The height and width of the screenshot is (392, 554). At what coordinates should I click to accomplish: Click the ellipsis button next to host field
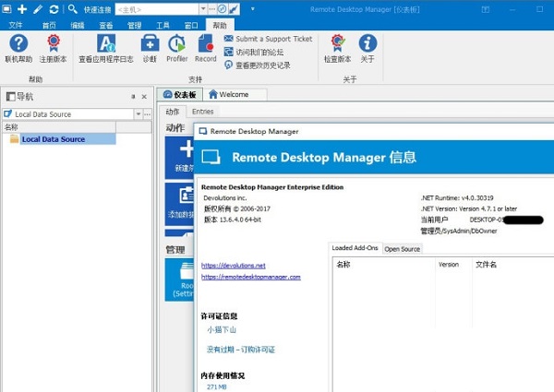211,9
